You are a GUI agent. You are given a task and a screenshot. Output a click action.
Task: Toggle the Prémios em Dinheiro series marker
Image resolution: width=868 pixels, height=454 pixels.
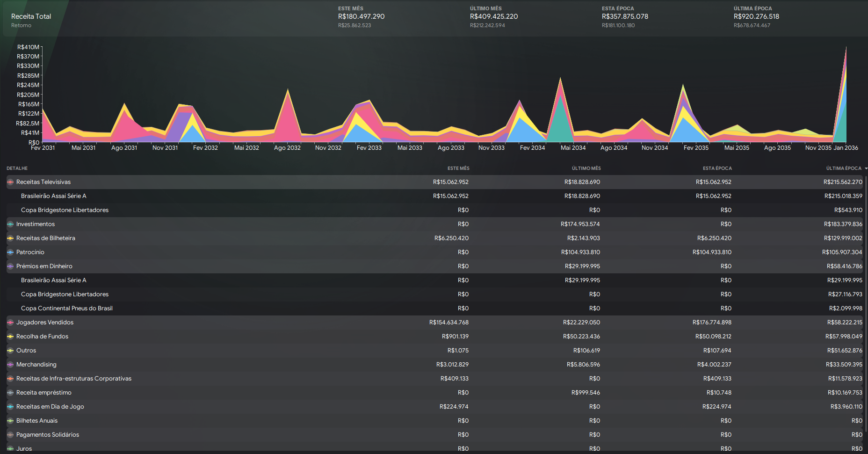10,266
